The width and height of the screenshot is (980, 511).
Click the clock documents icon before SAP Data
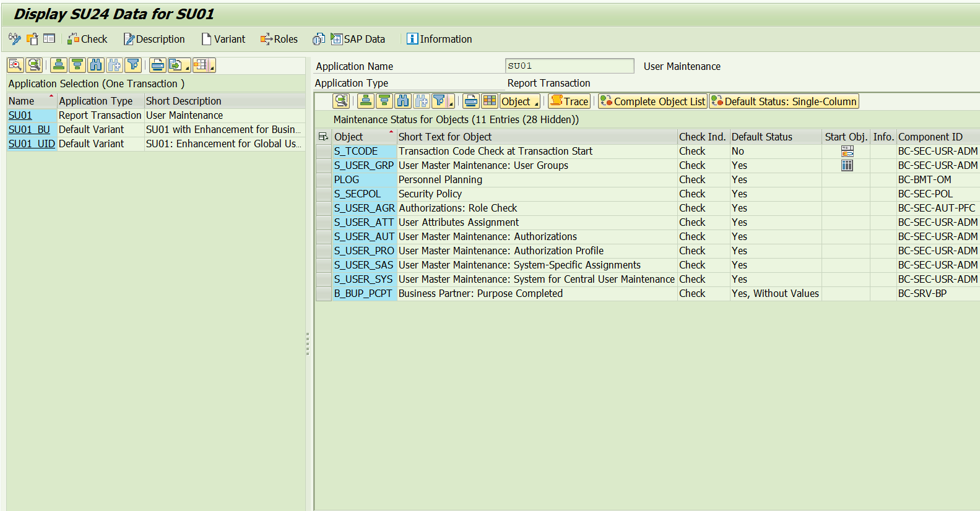(x=318, y=39)
